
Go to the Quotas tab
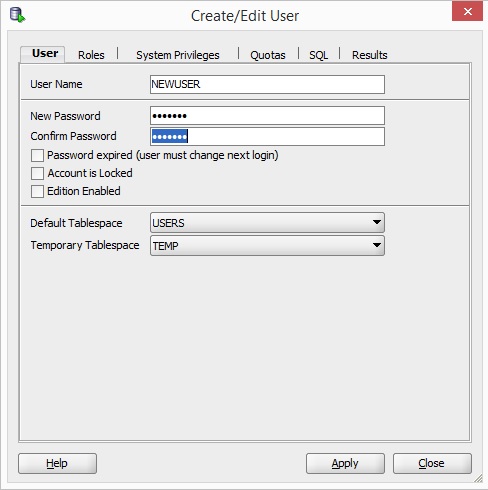268,55
